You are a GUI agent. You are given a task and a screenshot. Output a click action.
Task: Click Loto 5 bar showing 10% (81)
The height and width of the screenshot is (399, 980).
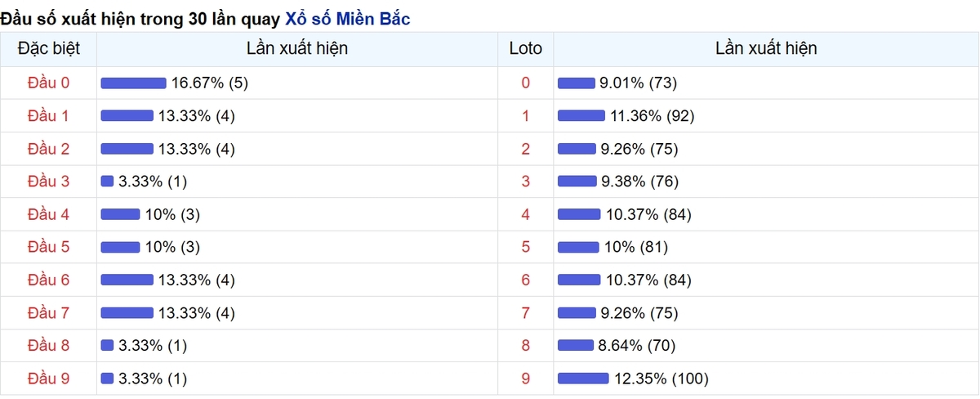pos(578,247)
